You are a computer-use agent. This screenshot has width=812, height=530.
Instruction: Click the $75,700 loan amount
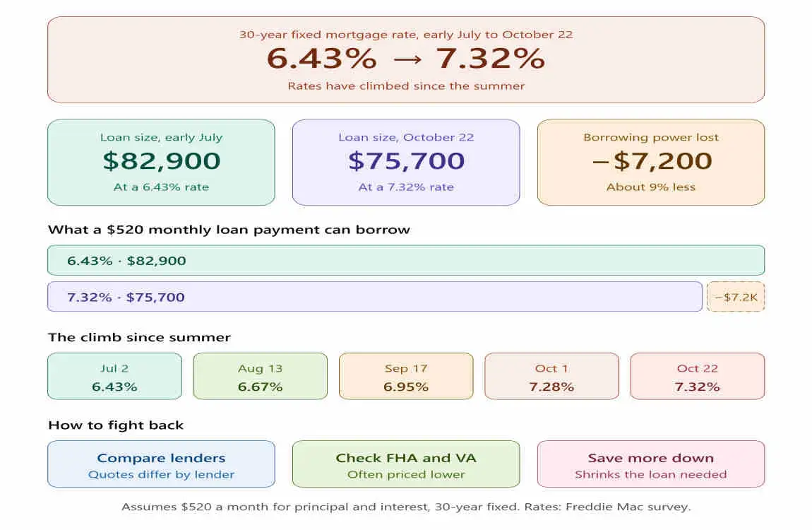[406, 160]
